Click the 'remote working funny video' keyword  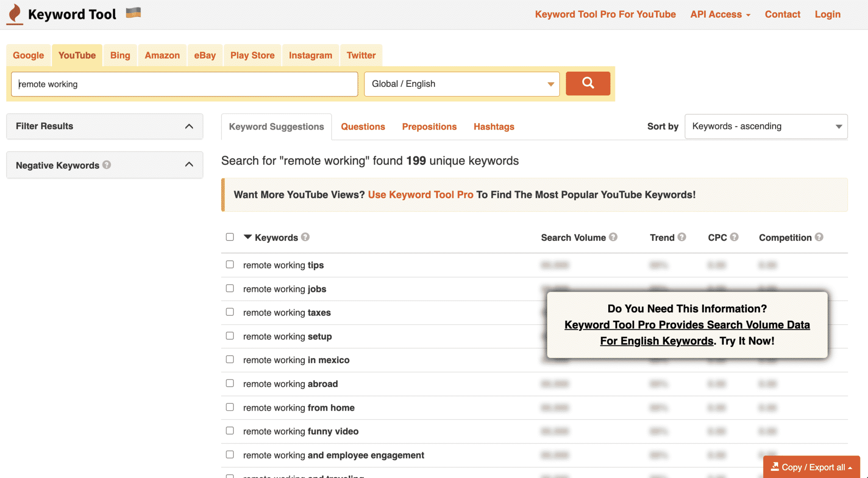pyautogui.click(x=300, y=431)
